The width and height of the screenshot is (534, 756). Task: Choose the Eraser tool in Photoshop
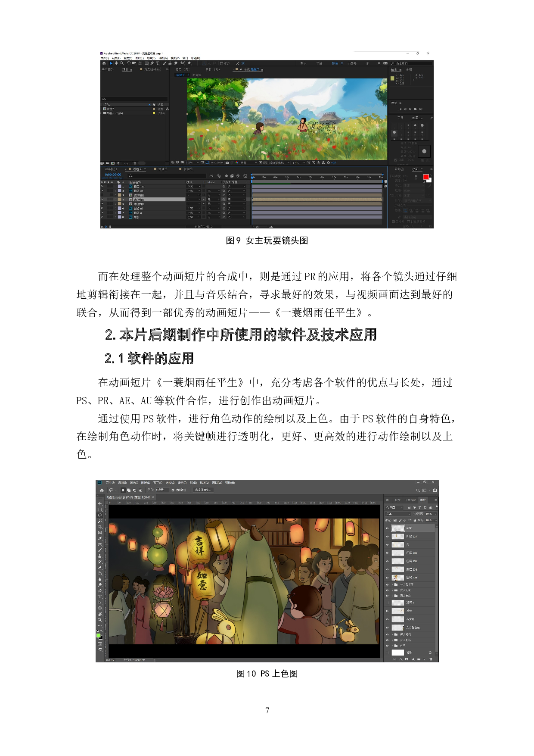click(100, 568)
